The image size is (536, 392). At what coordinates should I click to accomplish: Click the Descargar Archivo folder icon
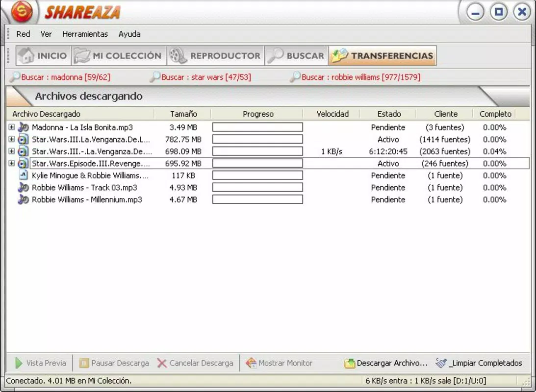point(350,363)
